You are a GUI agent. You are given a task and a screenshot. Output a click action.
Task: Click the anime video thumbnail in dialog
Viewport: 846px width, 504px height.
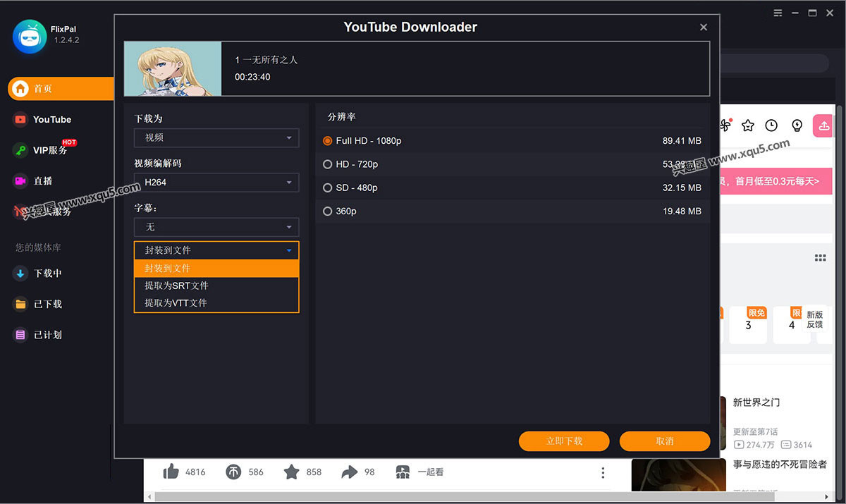(x=173, y=68)
